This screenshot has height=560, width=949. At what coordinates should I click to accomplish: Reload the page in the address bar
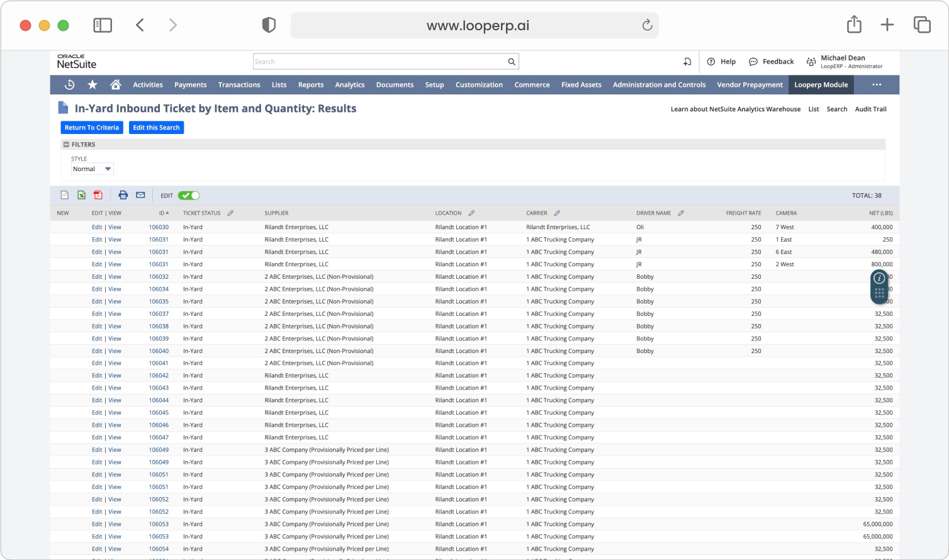tap(647, 25)
